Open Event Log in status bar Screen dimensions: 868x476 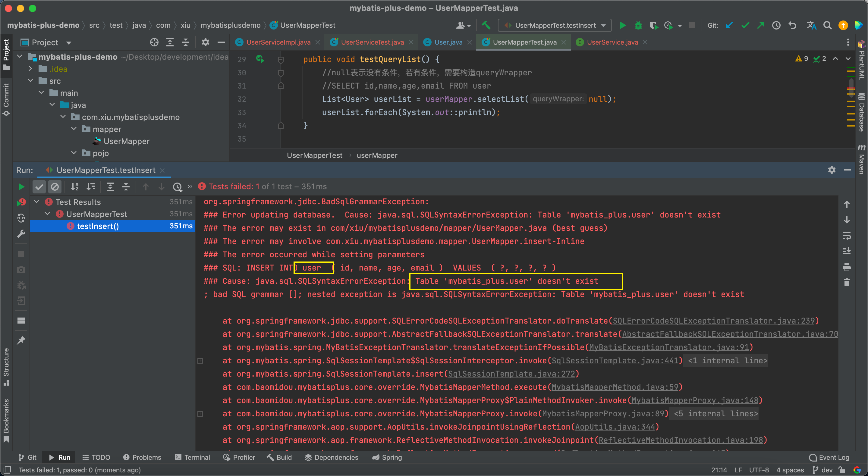tap(829, 457)
